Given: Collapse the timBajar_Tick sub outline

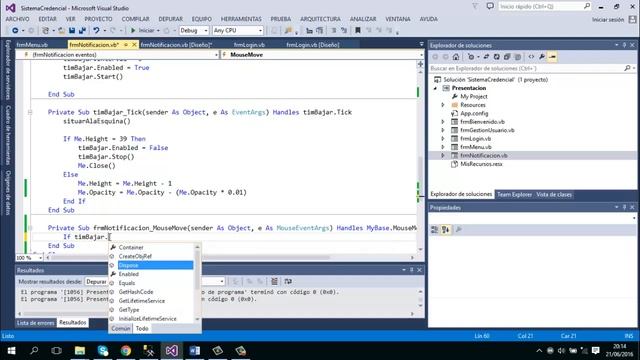Looking at the screenshot, I should (30, 112).
